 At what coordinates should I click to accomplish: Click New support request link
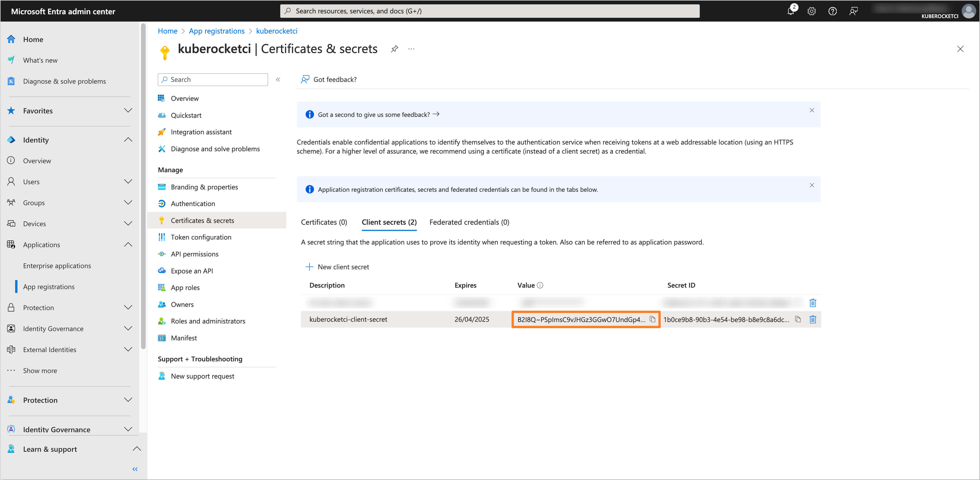click(x=202, y=376)
